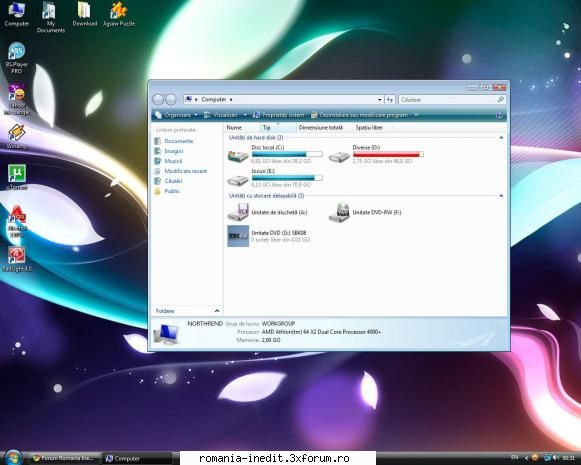Open the Vizualizari dropdown arrow

pos(245,115)
